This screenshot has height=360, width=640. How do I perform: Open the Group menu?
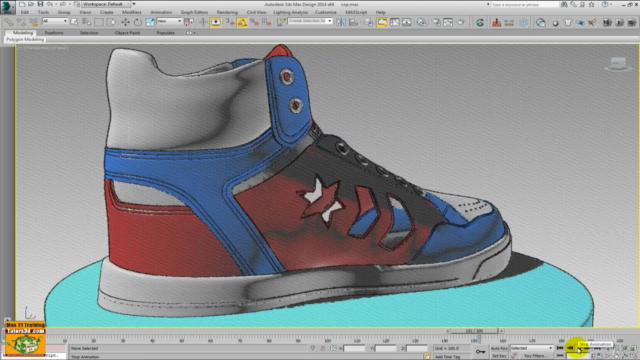[x=64, y=12]
